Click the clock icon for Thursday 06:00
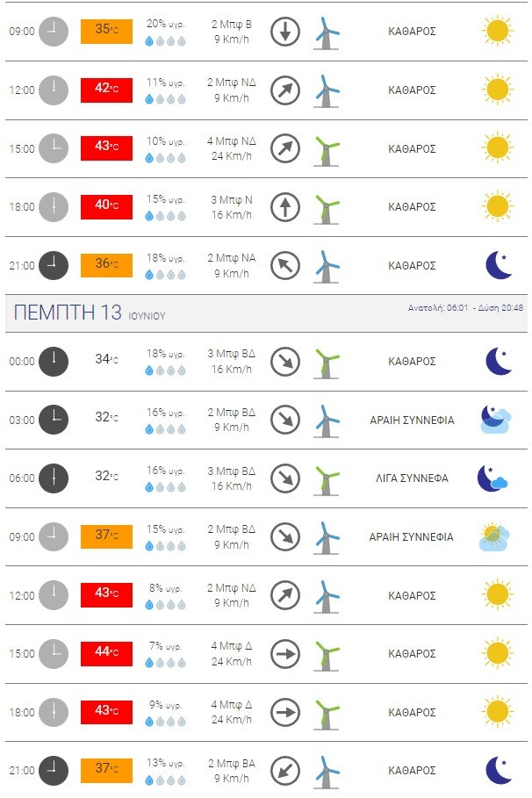 pyautogui.click(x=54, y=478)
